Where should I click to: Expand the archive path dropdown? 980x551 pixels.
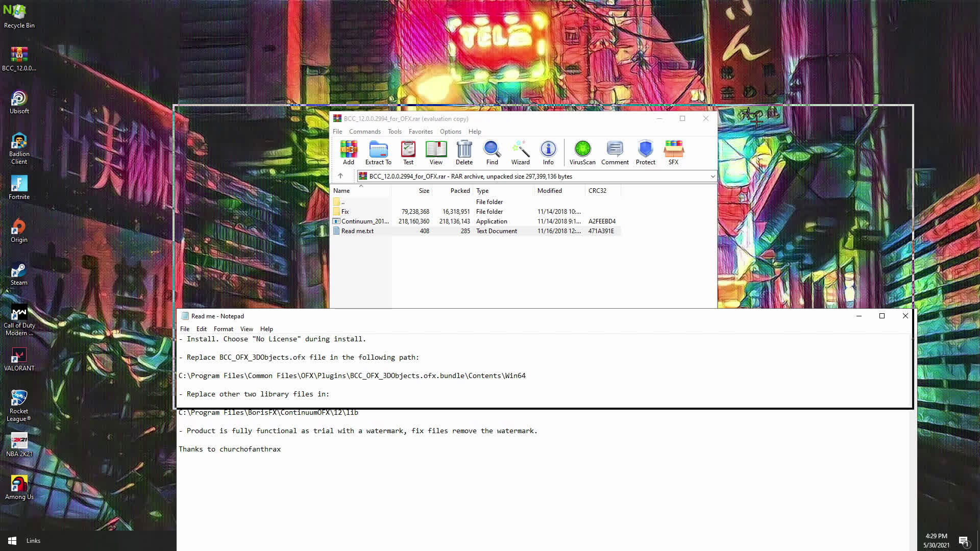click(x=713, y=176)
